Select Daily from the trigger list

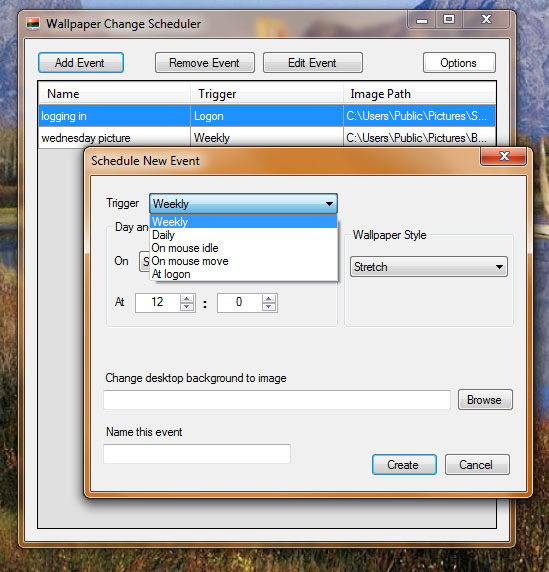click(x=244, y=235)
